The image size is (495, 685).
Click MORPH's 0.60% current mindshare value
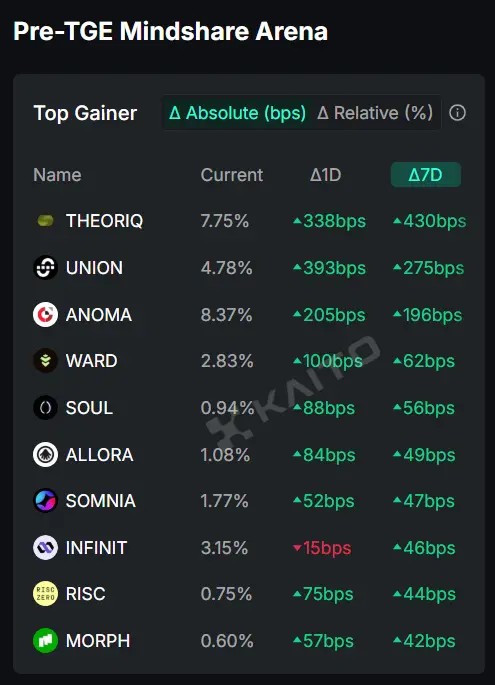click(227, 641)
